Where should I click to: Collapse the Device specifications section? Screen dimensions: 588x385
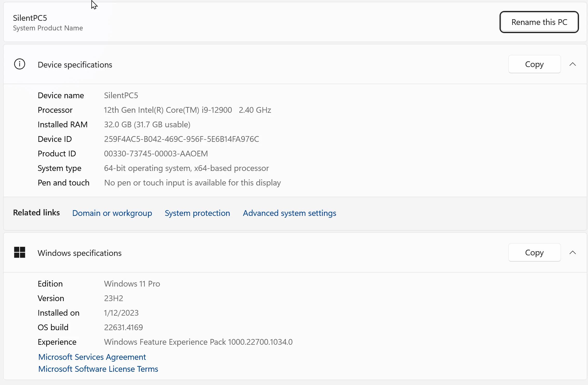pyautogui.click(x=572, y=64)
